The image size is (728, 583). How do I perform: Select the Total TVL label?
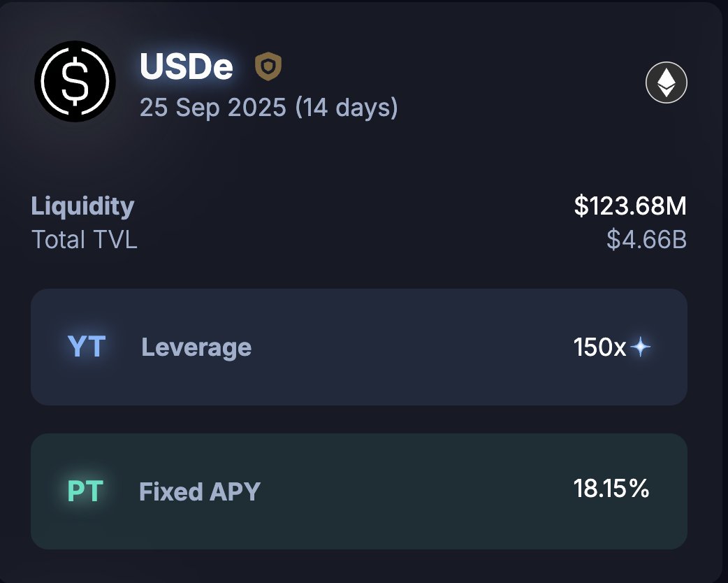point(85,240)
